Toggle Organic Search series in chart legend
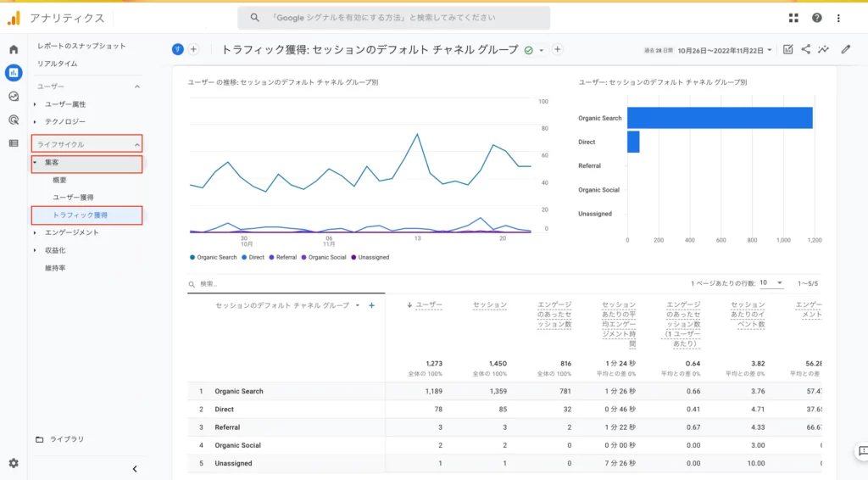 click(213, 258)
